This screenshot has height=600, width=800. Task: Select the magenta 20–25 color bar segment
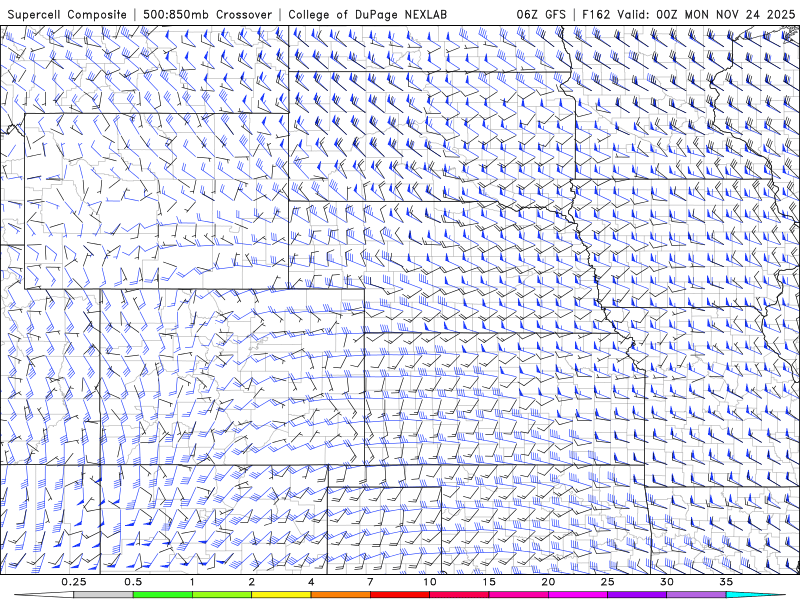coord(578,595)
